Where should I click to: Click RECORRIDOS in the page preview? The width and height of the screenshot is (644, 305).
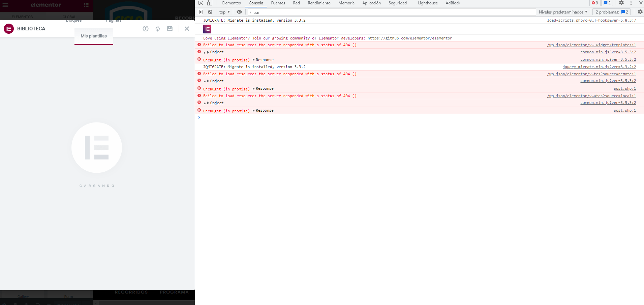131,292
